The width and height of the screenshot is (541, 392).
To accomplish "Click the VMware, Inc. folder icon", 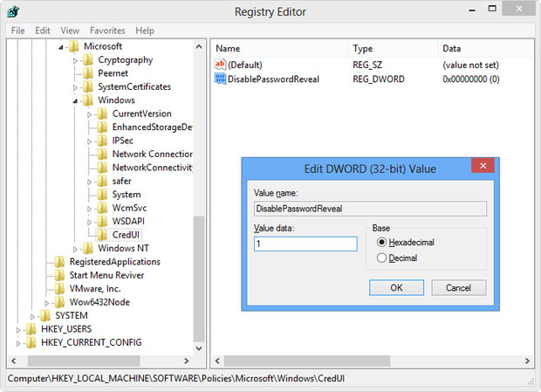I will 59,288.
